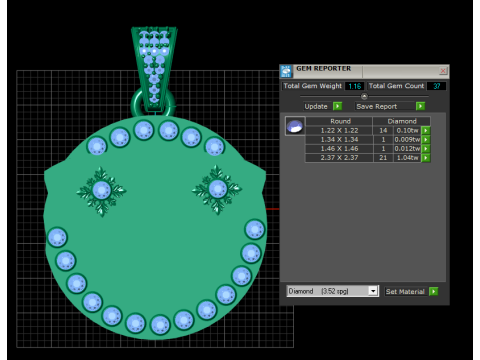Select the jump ring under the bail
Viewport: 480px width, 360px height.
click(137, 105)
